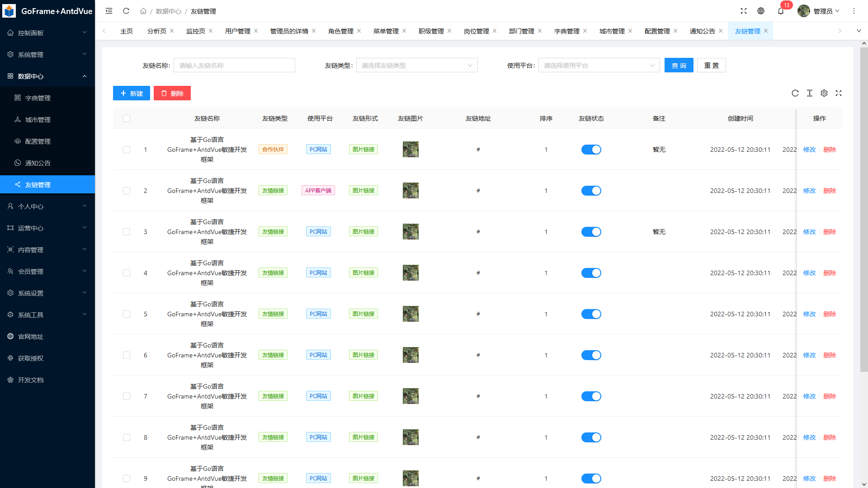This screenshot has height=488, width=868.
Task: Open the 使用平台 select box
Action: click(599, 66)
